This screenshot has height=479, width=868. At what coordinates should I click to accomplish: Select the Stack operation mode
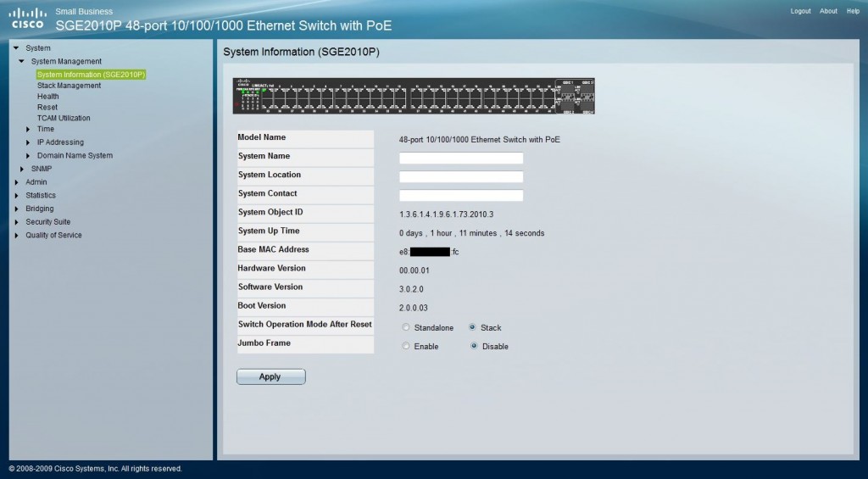472,327
